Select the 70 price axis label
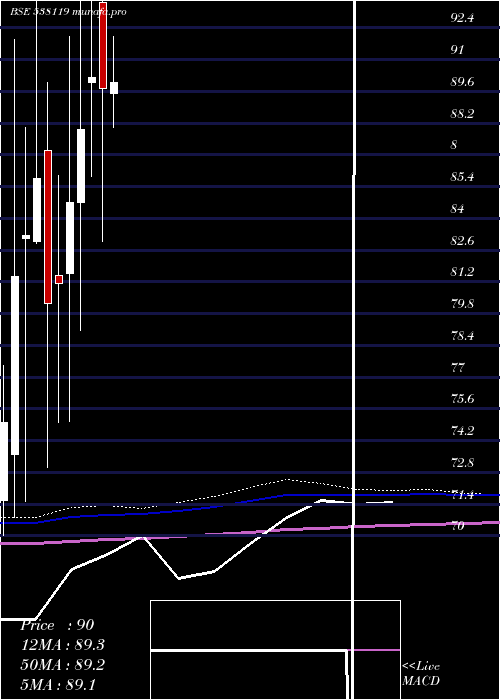The width and height of the screenshot is (500, 700). click(457, 526)
